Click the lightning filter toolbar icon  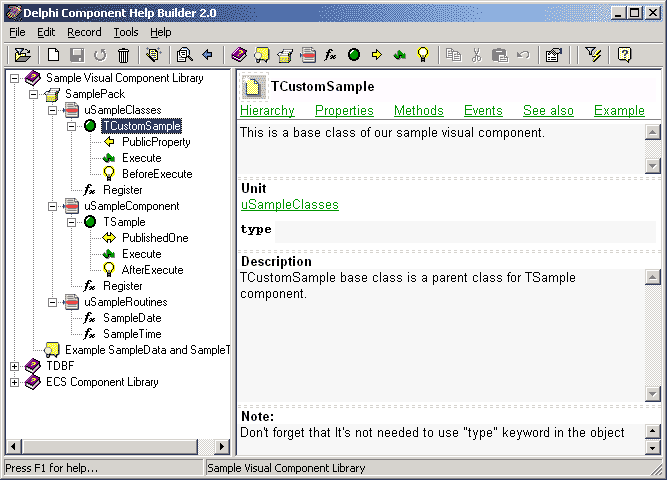point(593,55)
